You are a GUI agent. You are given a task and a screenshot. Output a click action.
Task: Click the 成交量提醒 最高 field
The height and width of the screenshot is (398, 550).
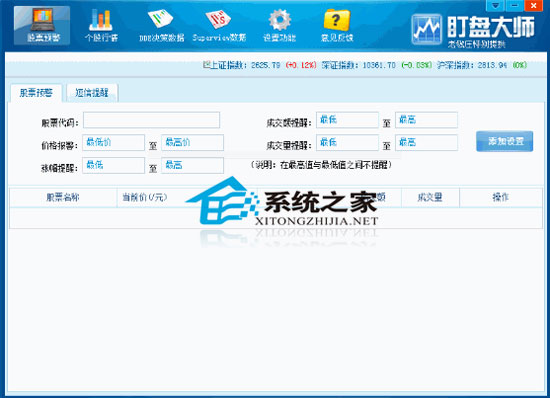tap(426, 142)
